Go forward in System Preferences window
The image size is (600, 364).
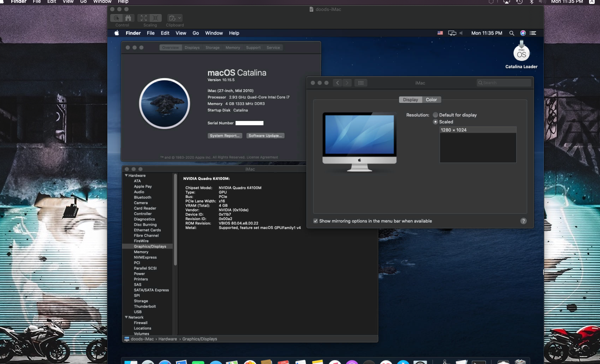point(347,83)
